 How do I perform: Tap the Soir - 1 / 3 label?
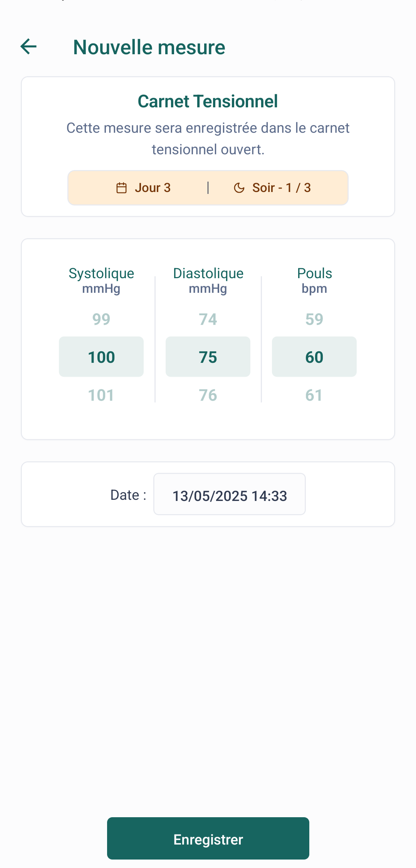coord(282,188)
